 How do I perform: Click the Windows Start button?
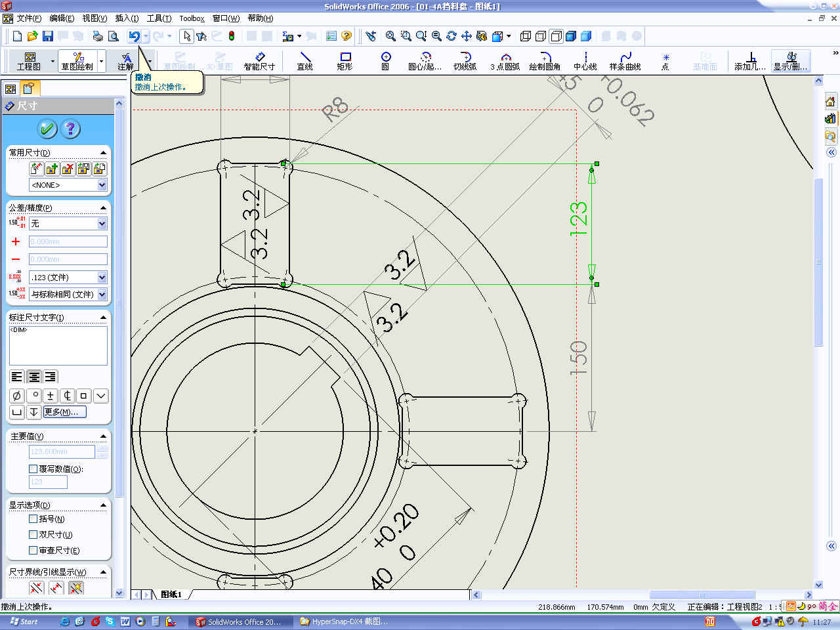pos(24,621)
